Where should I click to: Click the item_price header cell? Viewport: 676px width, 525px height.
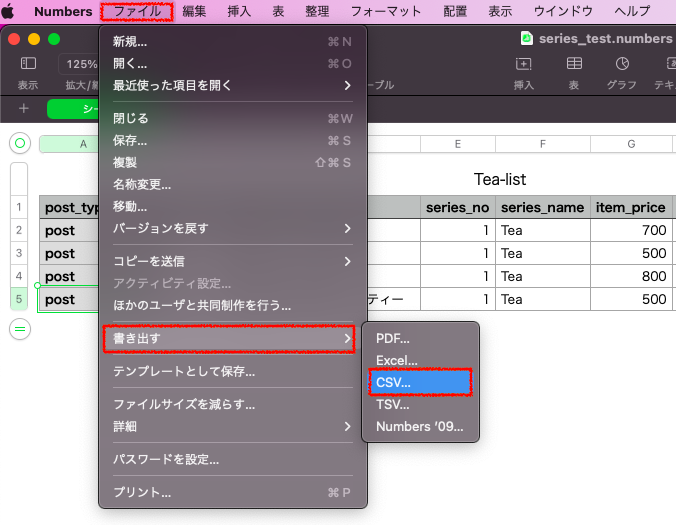[631, 207]
